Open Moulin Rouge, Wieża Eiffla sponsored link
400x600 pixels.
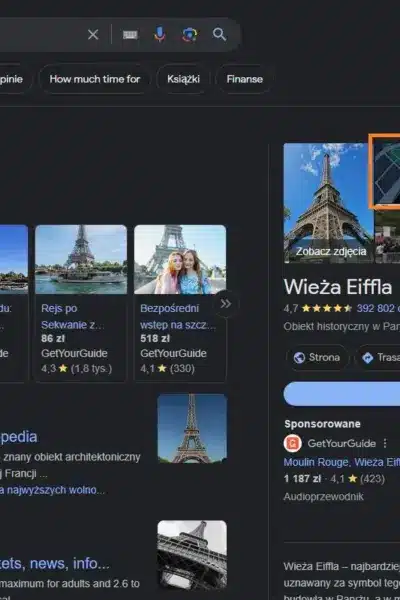pos(341,462)
